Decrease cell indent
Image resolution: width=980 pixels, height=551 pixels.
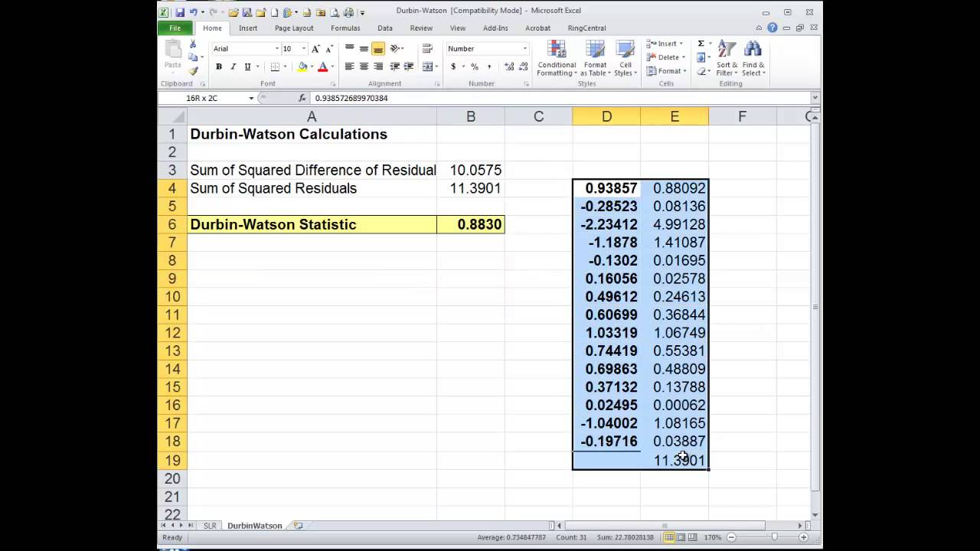click(395, 67)
